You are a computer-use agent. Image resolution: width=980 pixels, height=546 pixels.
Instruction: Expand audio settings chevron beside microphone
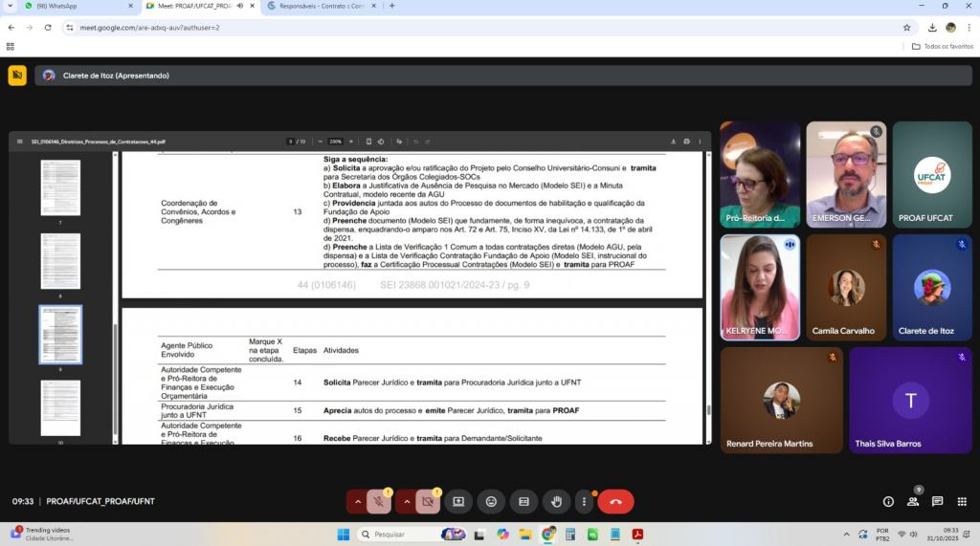pyautogui.click(x=358, y=501)
